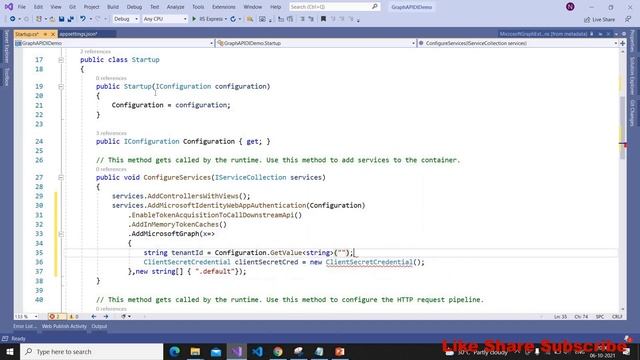
Task: Open Visual Studio Code from taskbar
Action: (x=257, y=351)
